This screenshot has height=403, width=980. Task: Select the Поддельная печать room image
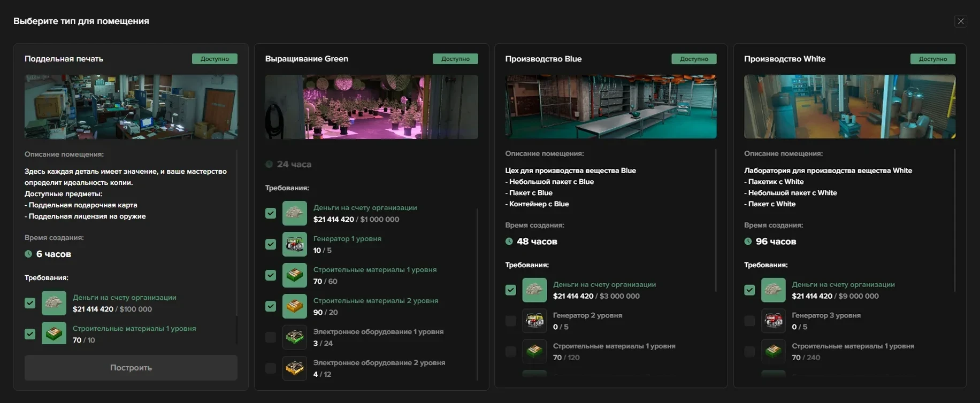(131, 107)
